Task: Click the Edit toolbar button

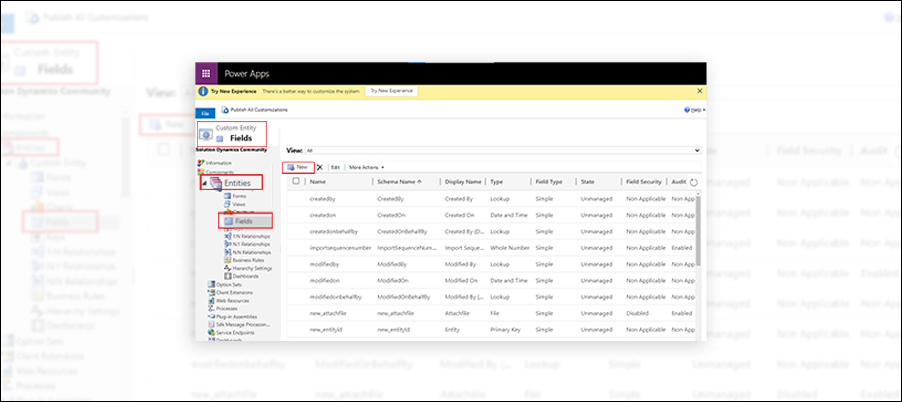Action: click(335, 167)
